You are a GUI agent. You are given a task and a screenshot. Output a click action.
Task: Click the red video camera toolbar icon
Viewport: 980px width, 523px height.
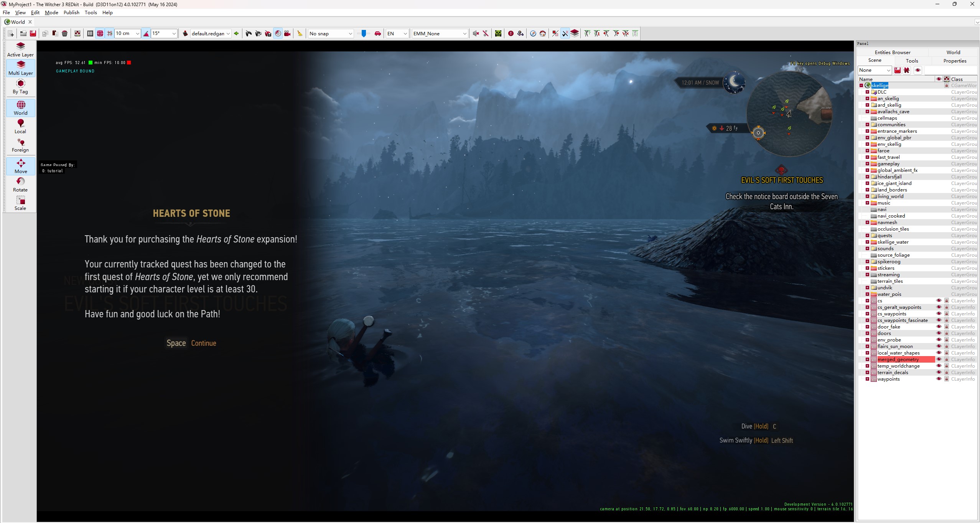click(x=287, y=33)
